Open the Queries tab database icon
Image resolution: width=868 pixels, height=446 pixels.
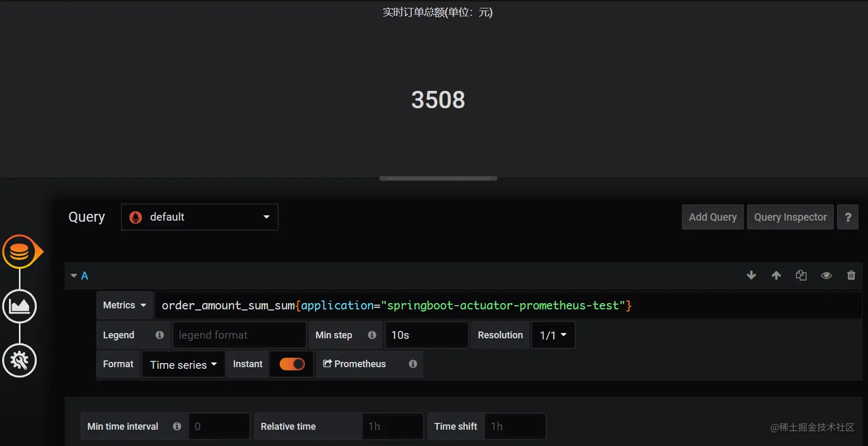click(19, 252)
